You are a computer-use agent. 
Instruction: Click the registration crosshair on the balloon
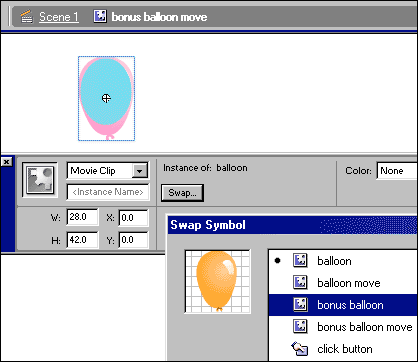(106, 98)
